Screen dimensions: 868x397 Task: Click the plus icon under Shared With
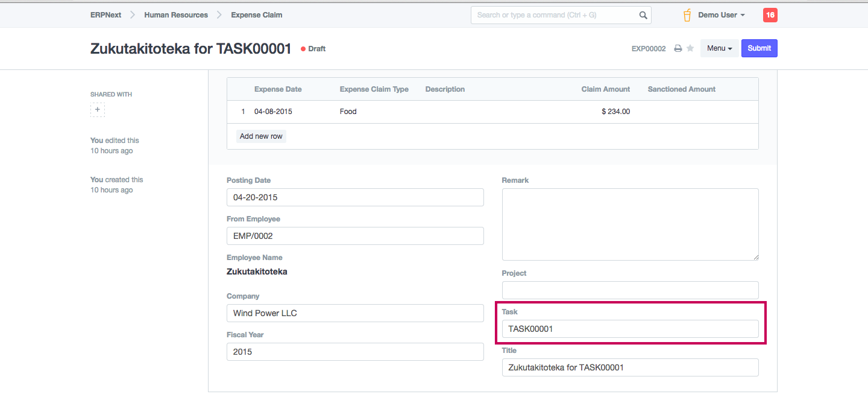tap(98, 110)
